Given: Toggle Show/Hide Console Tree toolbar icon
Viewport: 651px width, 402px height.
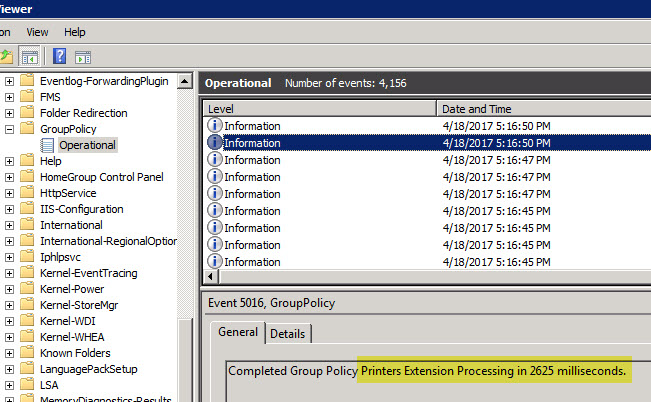Looking at the screenshot, I should [29, 56].
